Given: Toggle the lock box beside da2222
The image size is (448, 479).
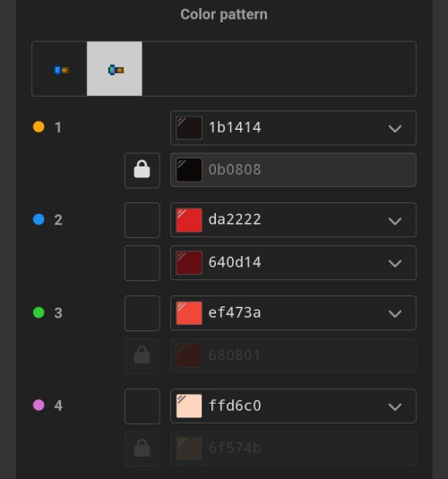Looking at the screenshot, I should [142, 220].
